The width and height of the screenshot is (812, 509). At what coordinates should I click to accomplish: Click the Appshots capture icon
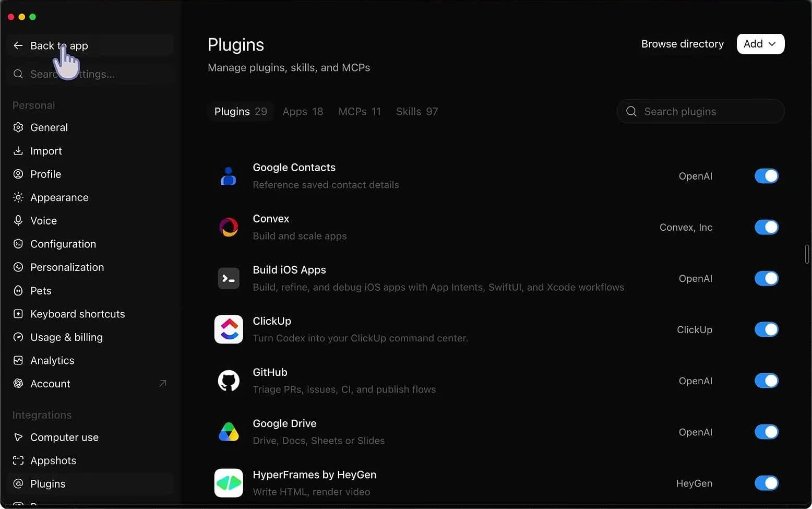pyautogui.click(x=18, y=460)
